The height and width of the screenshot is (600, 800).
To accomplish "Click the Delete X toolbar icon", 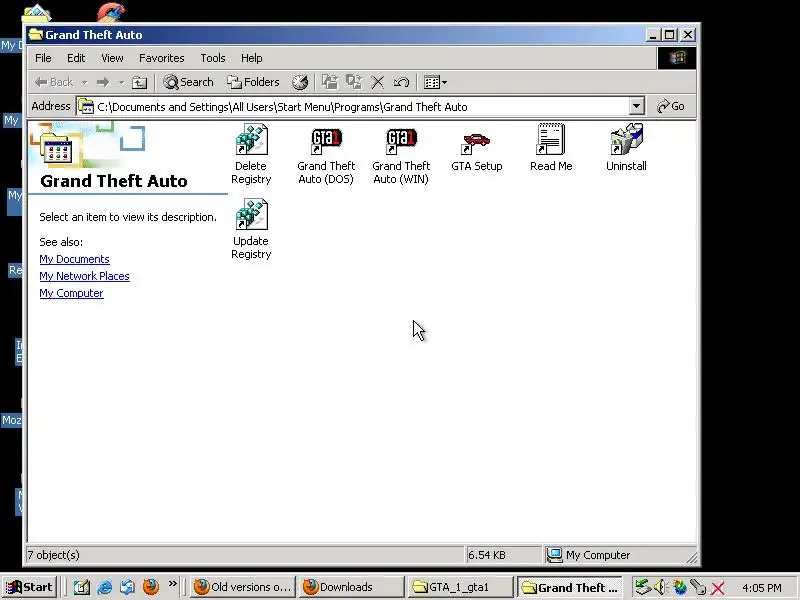I will (x=378, y=82).
